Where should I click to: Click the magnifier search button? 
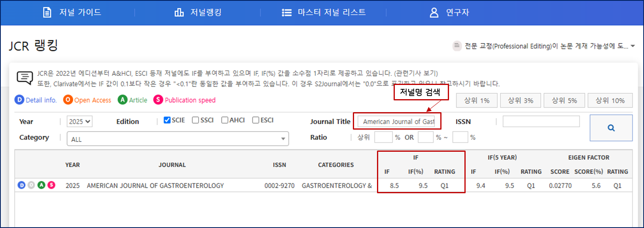click(x=611, y=128)
